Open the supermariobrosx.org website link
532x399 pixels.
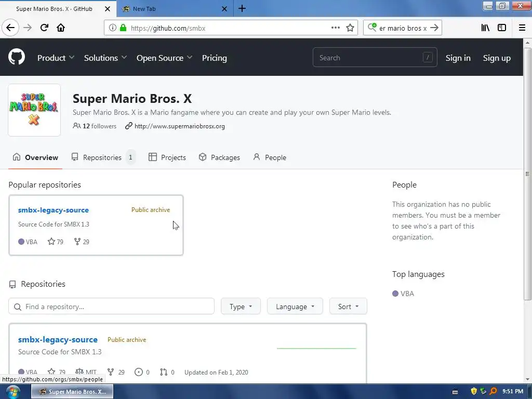179,126
